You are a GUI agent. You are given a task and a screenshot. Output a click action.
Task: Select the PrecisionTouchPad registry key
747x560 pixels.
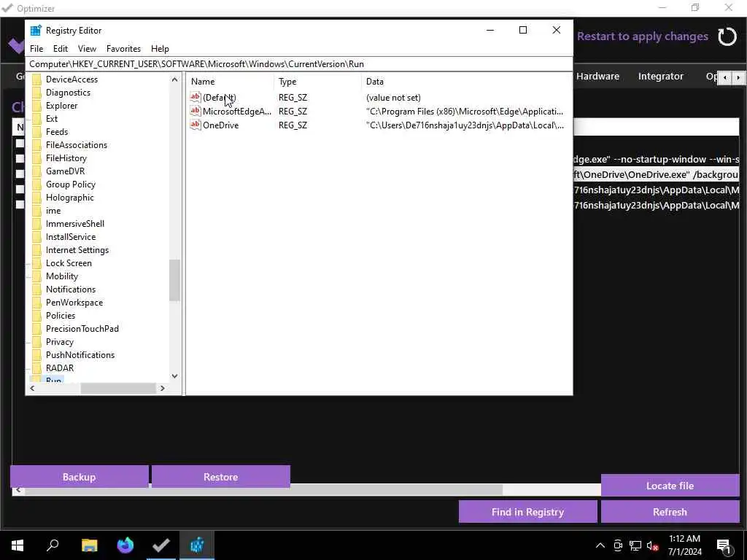82,329
